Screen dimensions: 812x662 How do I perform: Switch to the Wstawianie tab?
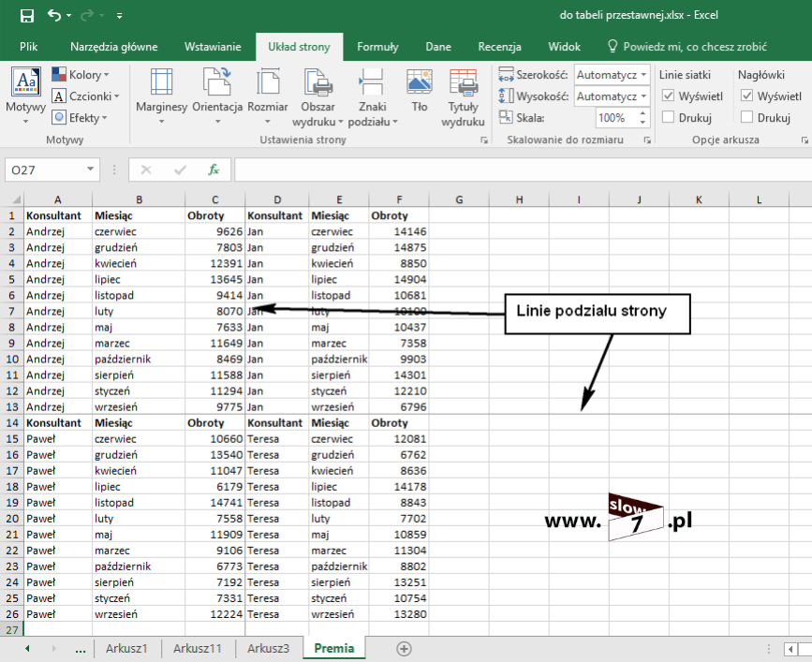pyautogui.click(x=213, y=47)
